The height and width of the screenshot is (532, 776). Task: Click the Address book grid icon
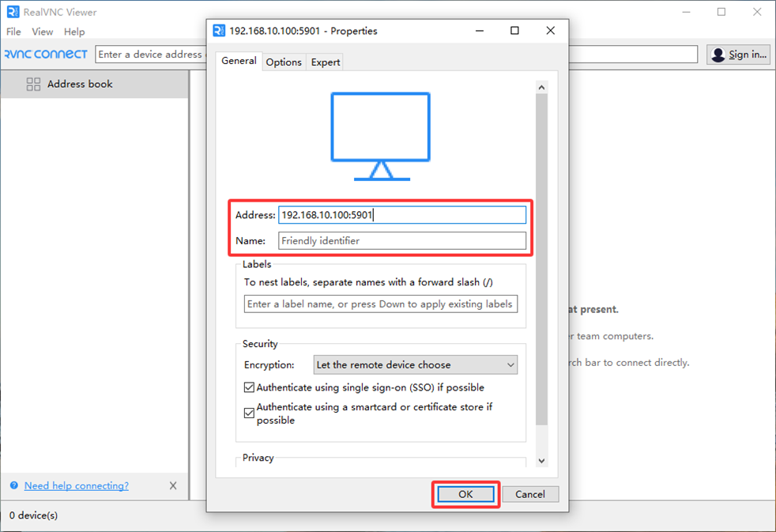(x=33, y=84)
